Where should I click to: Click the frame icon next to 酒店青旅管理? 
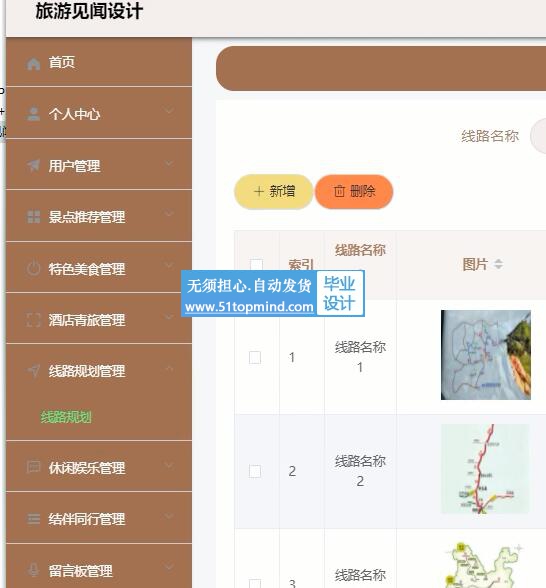33,320
